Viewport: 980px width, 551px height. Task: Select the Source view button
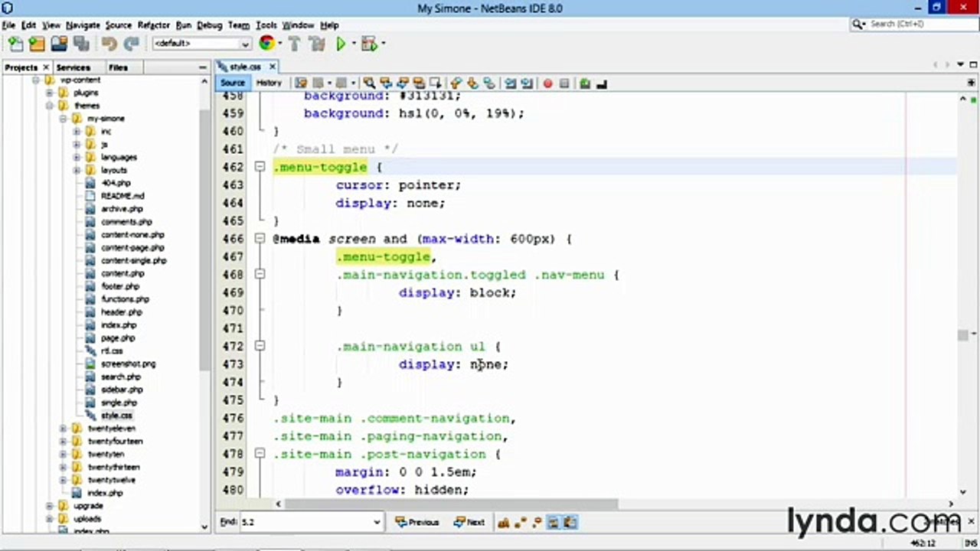click(x=233, y=83)
